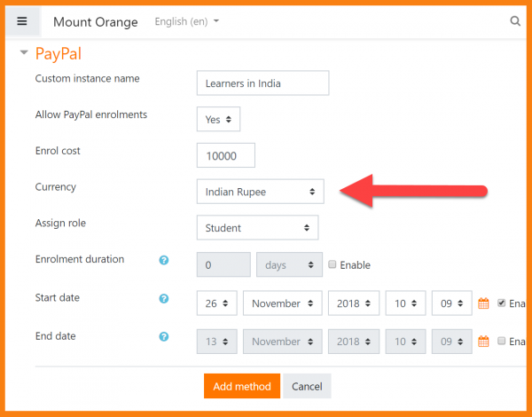This screenshot has height=417, width=532.
Task: Click the search magnifier icon
Action: click(516, 21)
